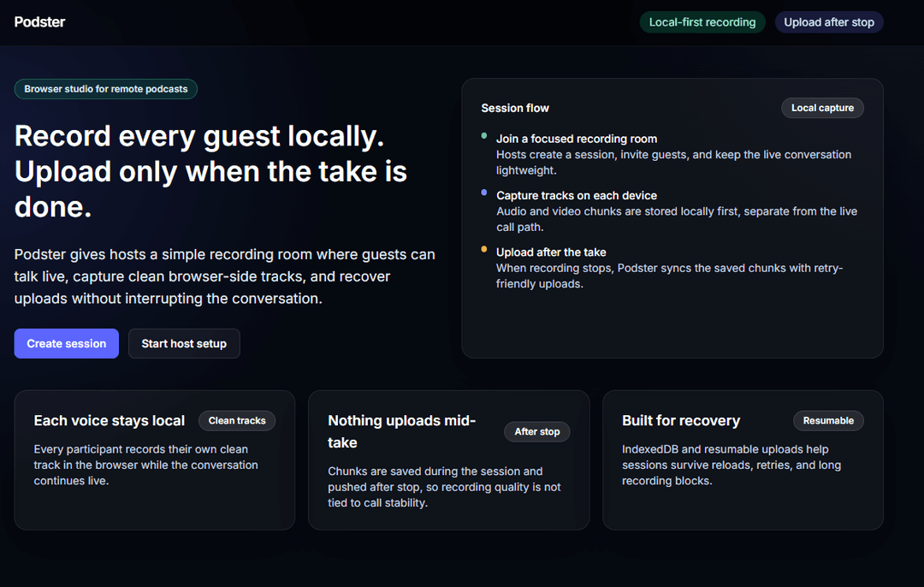
Task: Open Start host setup
Action: coord(184,344)
